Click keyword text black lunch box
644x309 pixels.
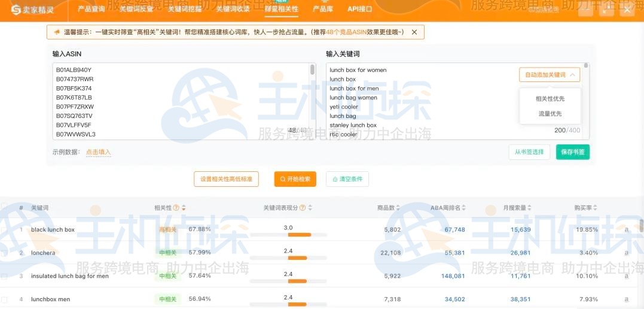tap(53, 229)
